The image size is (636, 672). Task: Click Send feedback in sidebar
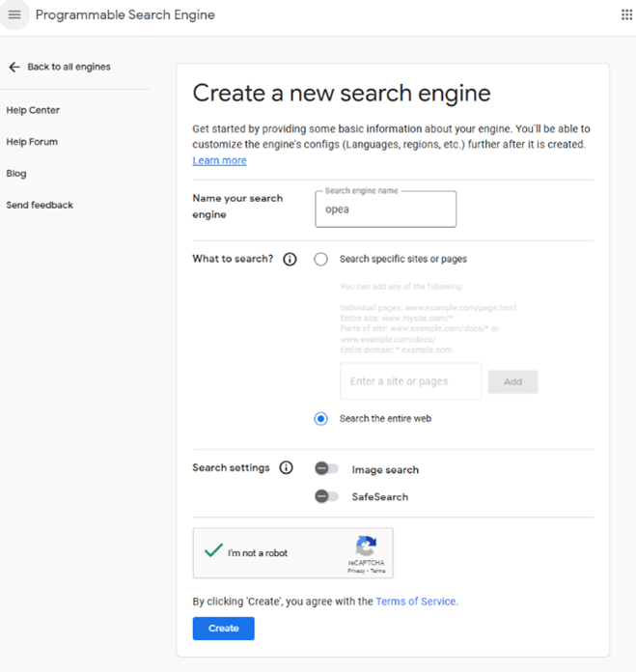(x=40, y=205)
